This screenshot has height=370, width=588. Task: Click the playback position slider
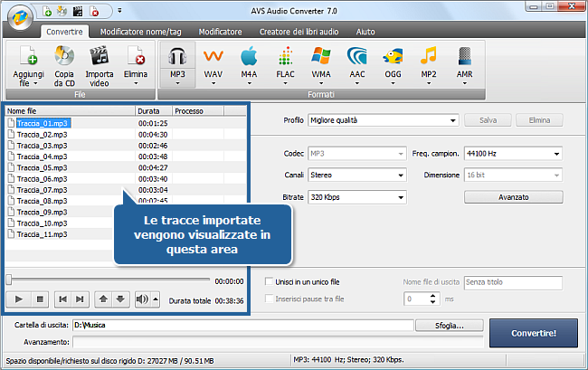click(x=109, y=280)
